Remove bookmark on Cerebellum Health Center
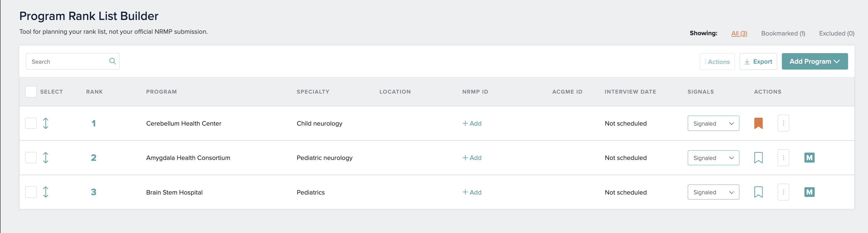 758,124
